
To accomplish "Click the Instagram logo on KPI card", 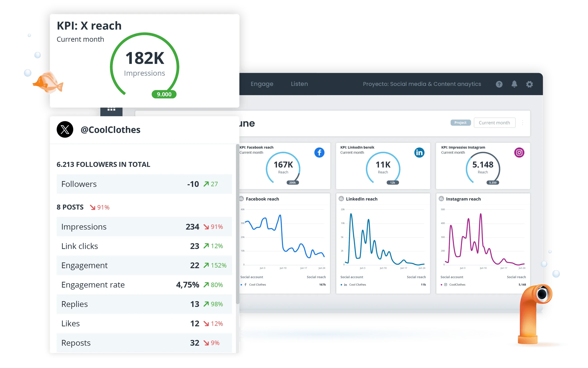I will (x=519, y=153).
